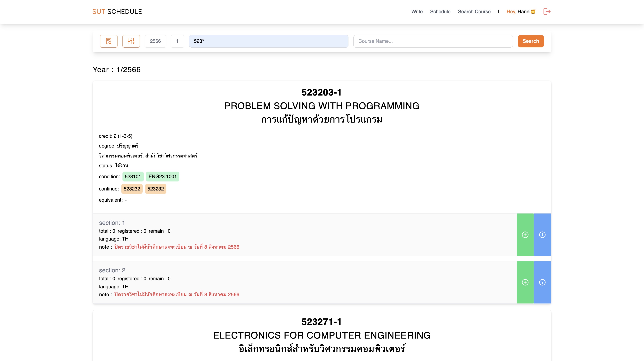Open the Write menu item
644x361 pixels.
(417, 12)
